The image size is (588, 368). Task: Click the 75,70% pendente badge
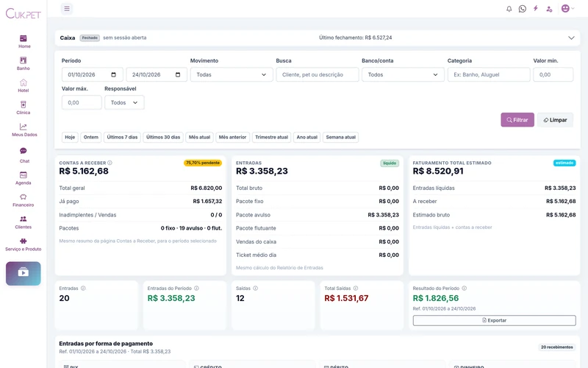[203, 163]
